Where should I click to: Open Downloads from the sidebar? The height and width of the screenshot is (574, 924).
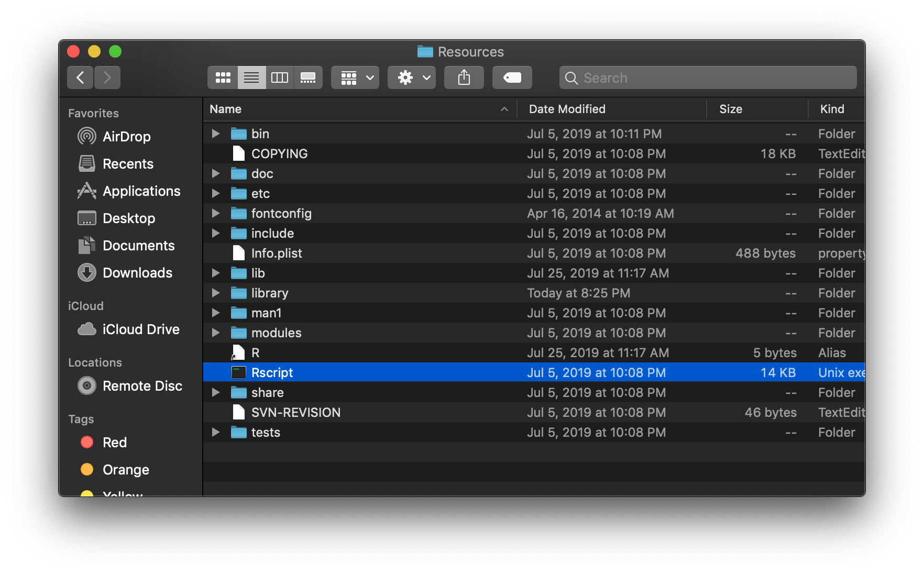click(137, 273)
